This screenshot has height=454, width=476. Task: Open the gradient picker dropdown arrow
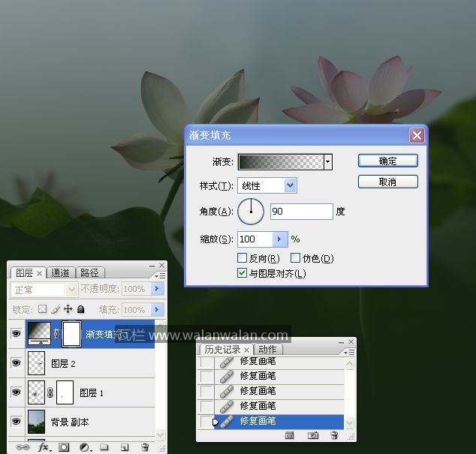coord(328,161)
